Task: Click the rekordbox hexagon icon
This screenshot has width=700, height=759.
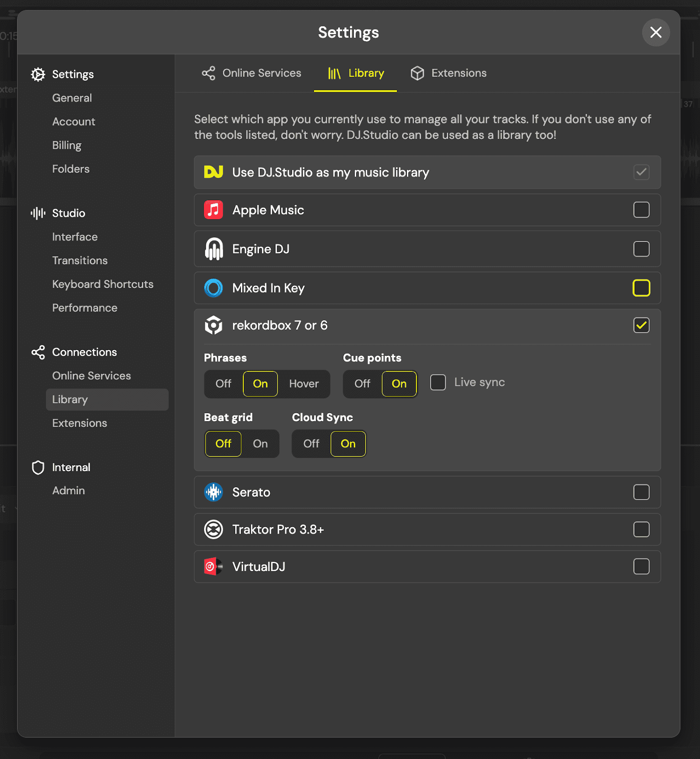Action: [x=213, y=325]
